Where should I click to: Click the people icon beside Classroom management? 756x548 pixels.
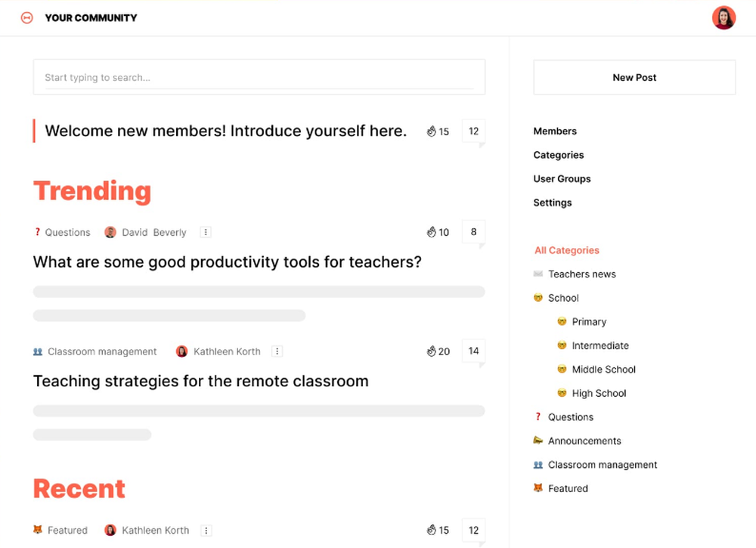[x=537, y=464]
